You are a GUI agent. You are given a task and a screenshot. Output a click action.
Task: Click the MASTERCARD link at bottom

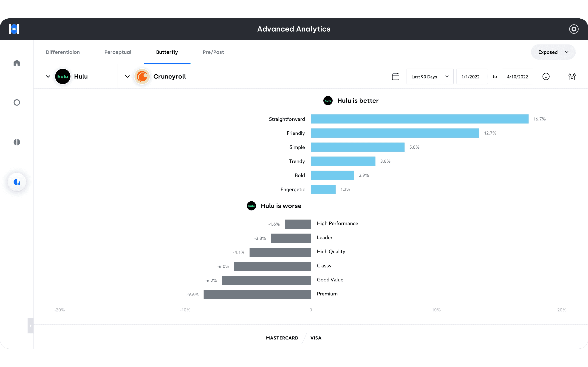point(282,338)
